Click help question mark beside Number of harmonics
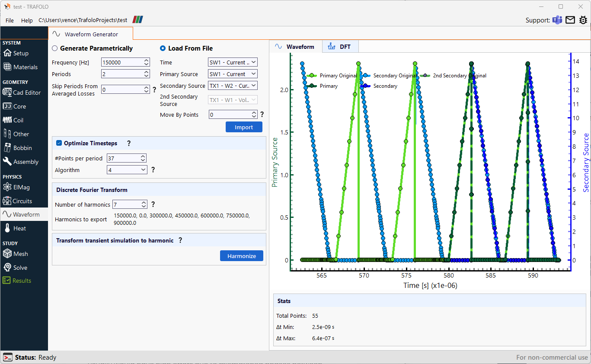This screenshot has width=591, height=364. coord(153,204)
